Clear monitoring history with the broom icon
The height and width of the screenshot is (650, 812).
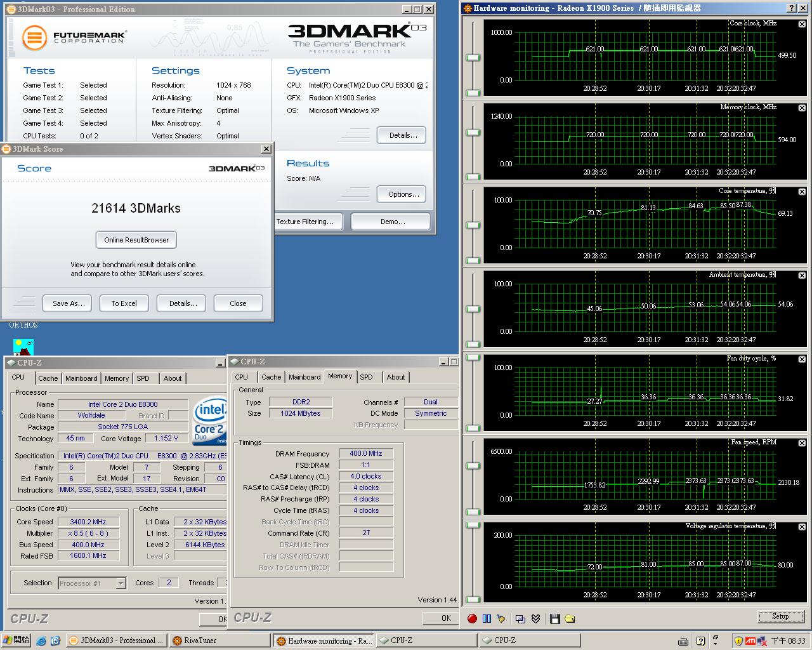click(x=501, y=618)
